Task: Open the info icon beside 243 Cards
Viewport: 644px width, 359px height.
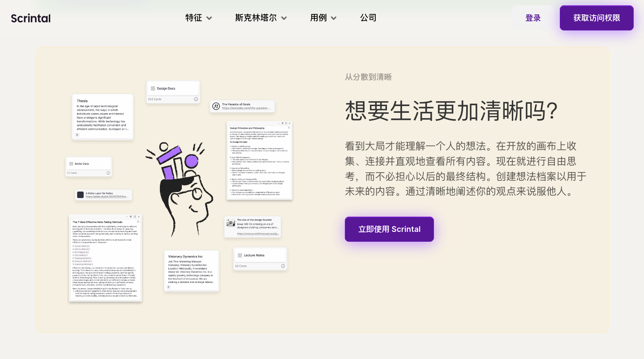Action: click(x=196, y=99)
